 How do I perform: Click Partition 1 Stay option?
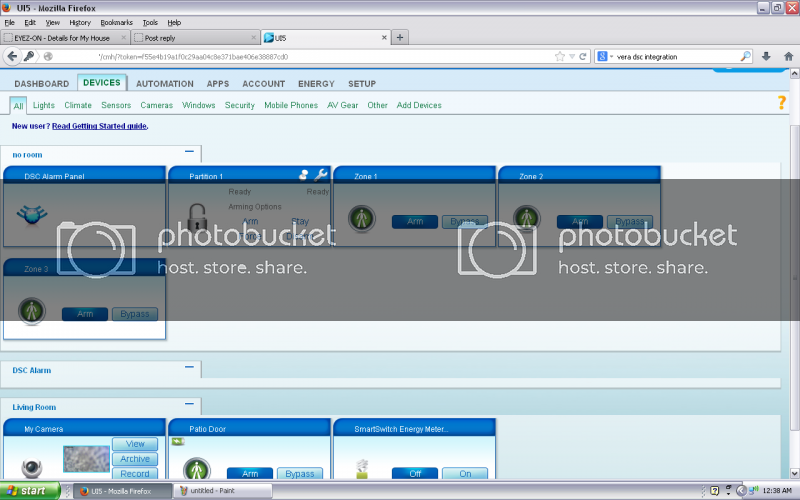(300, 221)
